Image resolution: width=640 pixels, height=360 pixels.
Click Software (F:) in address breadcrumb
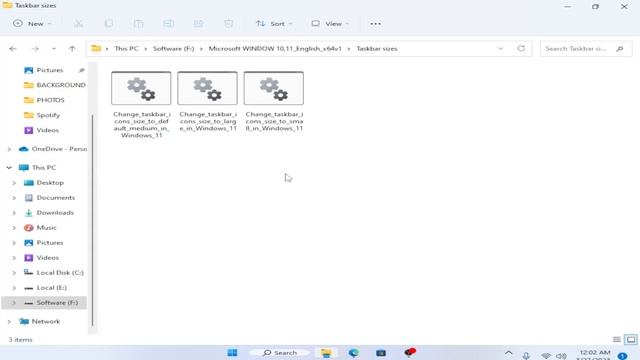tap(173, 49)
